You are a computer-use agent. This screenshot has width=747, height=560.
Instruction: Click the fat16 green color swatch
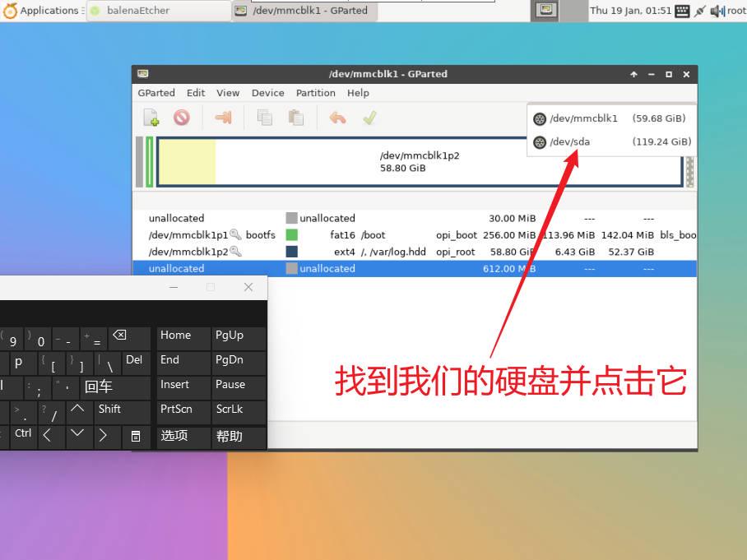291,234
